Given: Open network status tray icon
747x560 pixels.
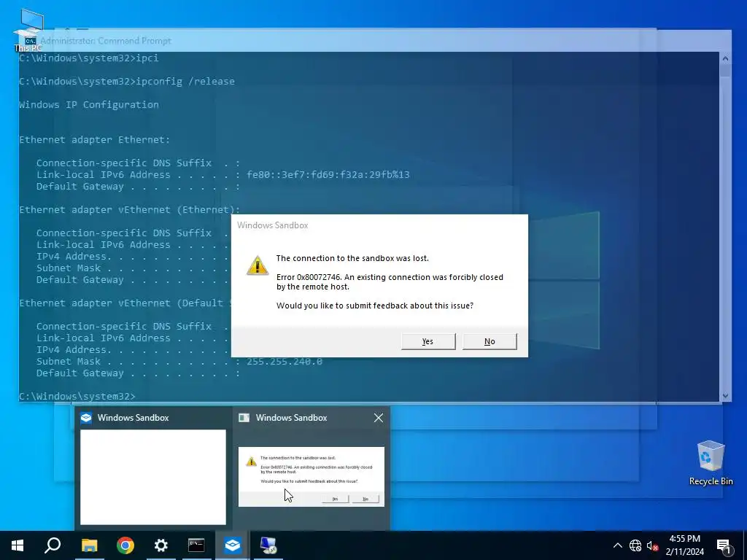Looking at the screenshot, I should (635, 545).
